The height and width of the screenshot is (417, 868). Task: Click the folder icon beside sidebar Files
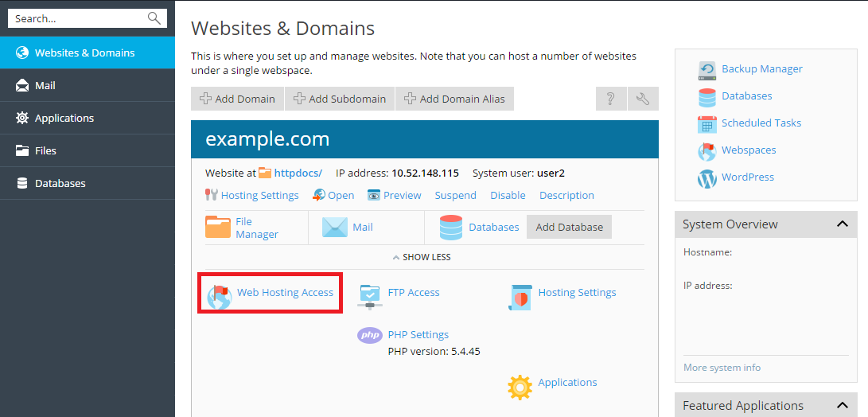point(22,150)
